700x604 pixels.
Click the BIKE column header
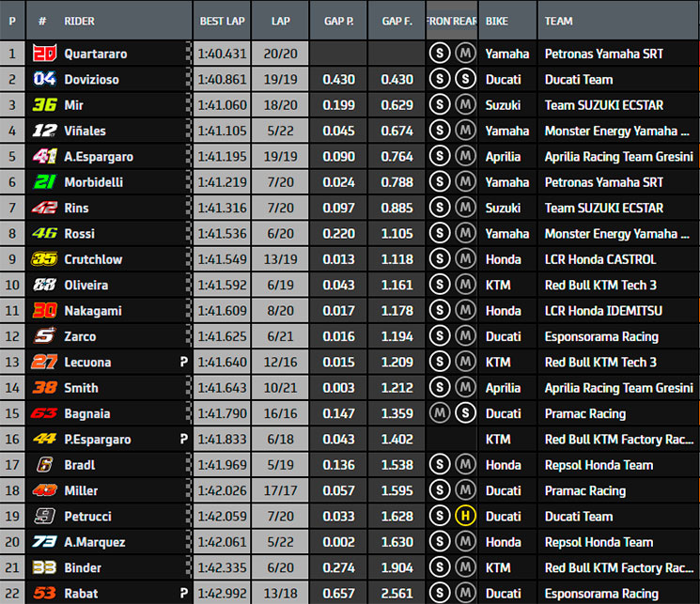(498, 21)
